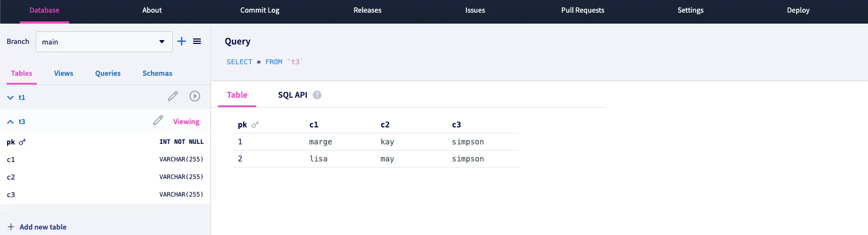
Task: Select the Views tab in sidebar
Action: 64,74
